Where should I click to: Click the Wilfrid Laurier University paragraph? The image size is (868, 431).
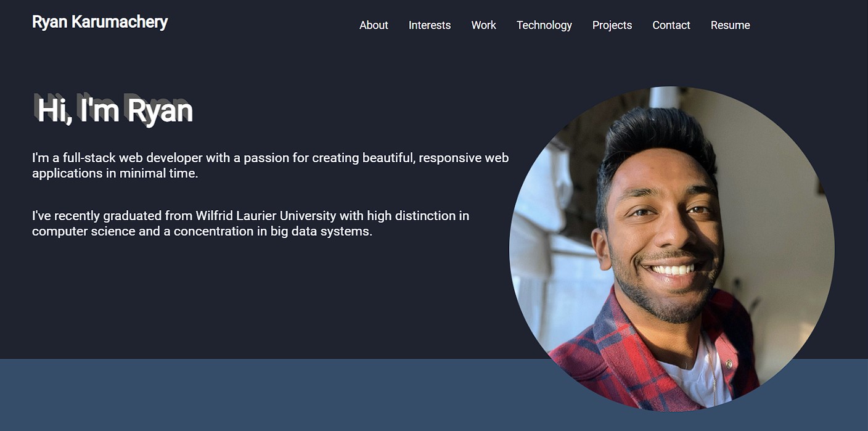tap(251, 224)
